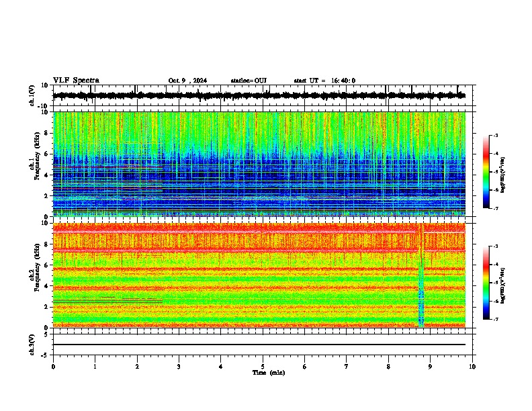Viewport: 532px width, 411px height.
Task: Click the "6" kHz tick on ch.1 frequency axis
Action: pos(47,154)
